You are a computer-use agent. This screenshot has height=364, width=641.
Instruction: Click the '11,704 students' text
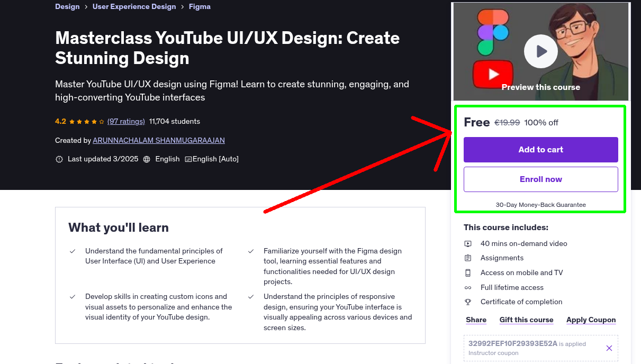coord(175,122)
